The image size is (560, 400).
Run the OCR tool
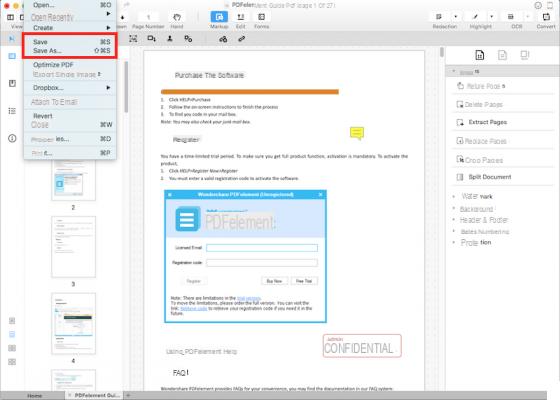coord(511,17)
